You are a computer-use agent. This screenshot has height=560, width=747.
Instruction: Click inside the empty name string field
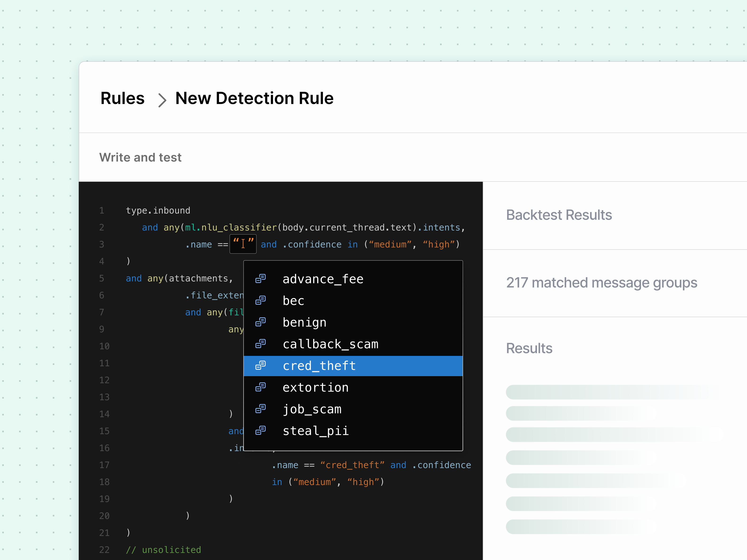[x=243, y=244]
